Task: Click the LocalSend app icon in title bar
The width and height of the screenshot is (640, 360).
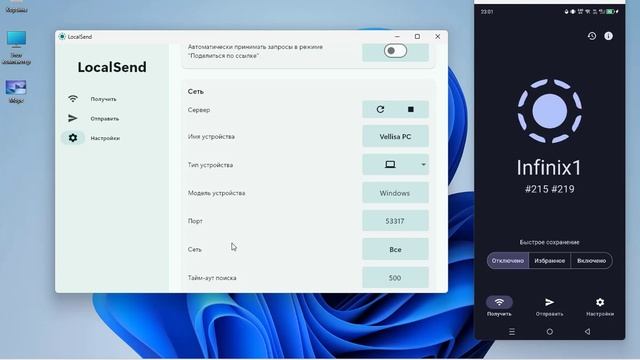Action: click(62, 36)
